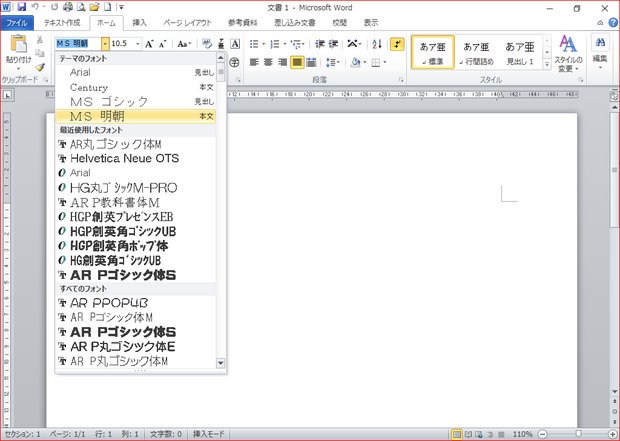Click the Distributed alignment icon
Screen dimensions: 620x441
tap(312, 62)
